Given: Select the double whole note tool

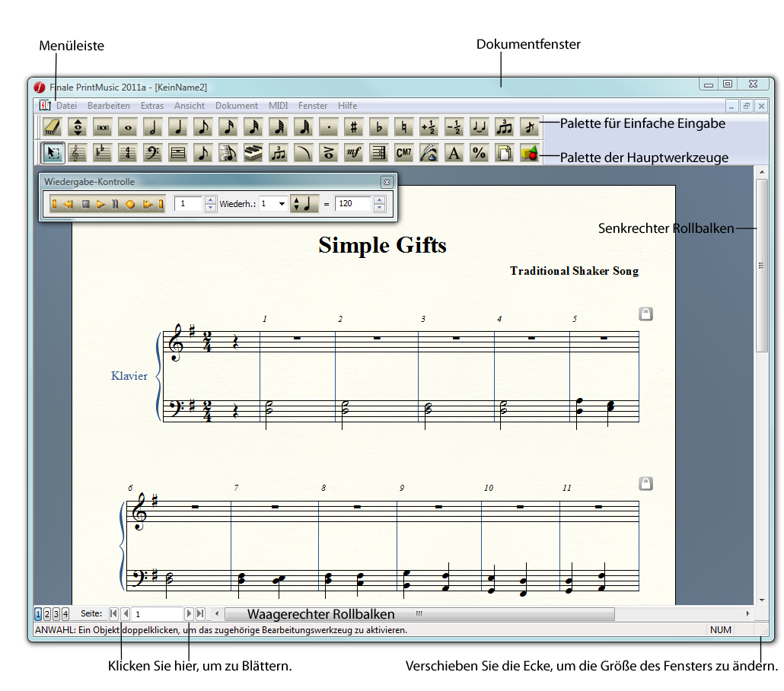Looking at the screenshot, I should (x=103, y=128).
